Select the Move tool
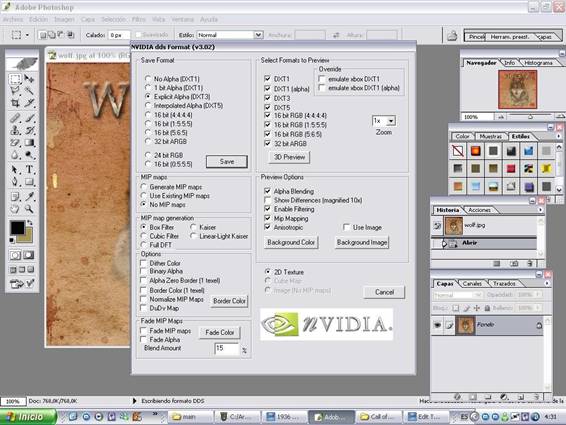 (29, 79)
